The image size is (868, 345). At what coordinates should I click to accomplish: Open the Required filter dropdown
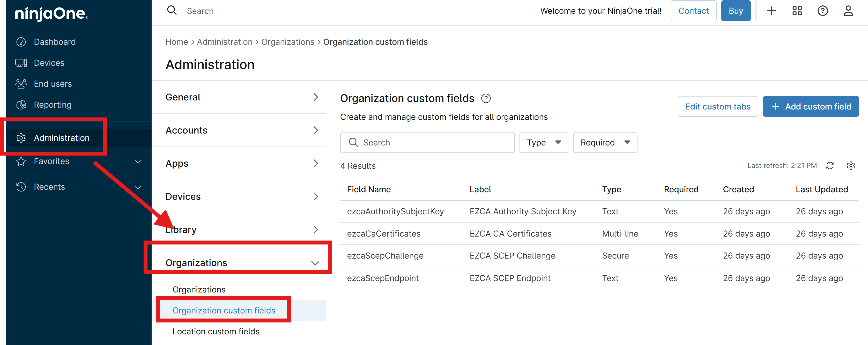click(x=605, y=142)
